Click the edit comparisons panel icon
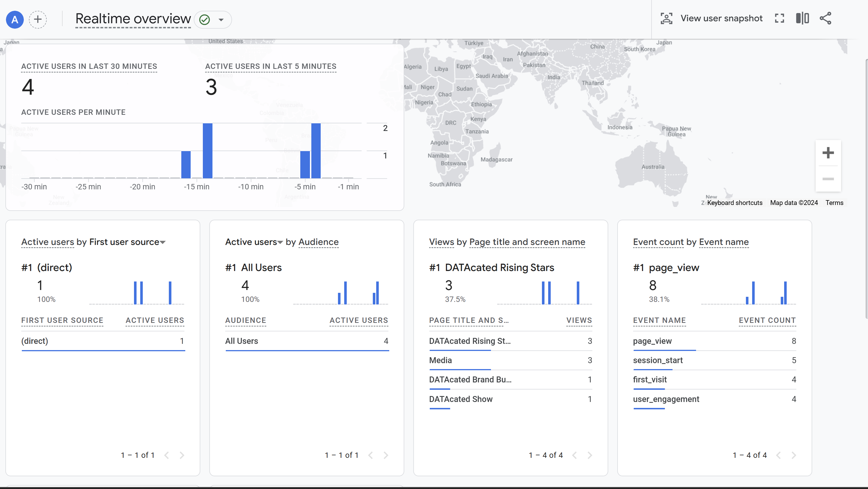Viewport: 868px width, 489px height. click(802, 18)
